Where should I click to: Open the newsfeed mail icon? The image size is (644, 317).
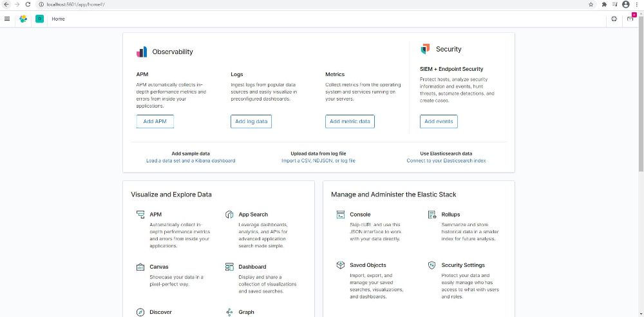tap(630, 19)
